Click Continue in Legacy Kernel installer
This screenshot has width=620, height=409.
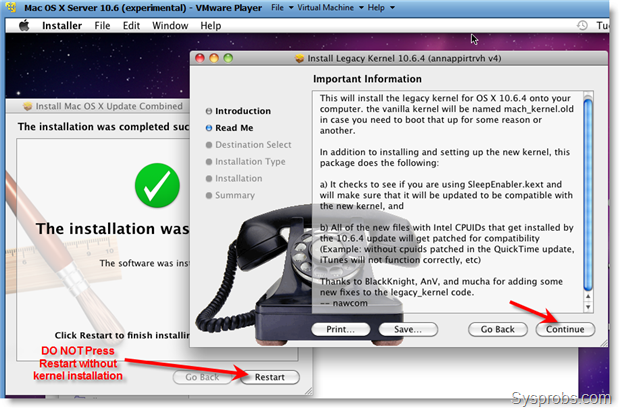pos(565,330)
